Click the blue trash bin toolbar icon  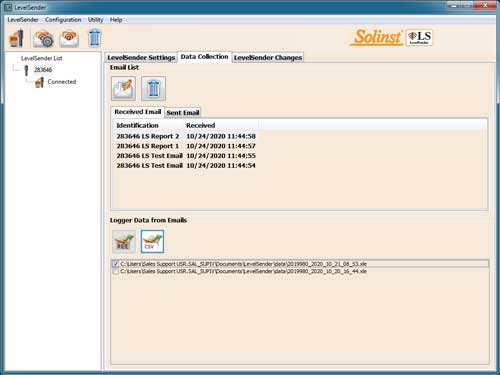coord(95,38)
